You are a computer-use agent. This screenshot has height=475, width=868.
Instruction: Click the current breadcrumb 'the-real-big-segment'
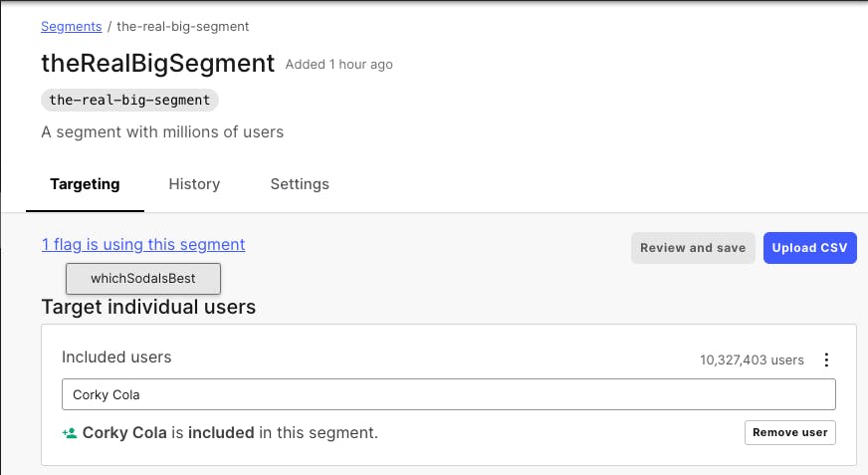click(x=183, y=26)
